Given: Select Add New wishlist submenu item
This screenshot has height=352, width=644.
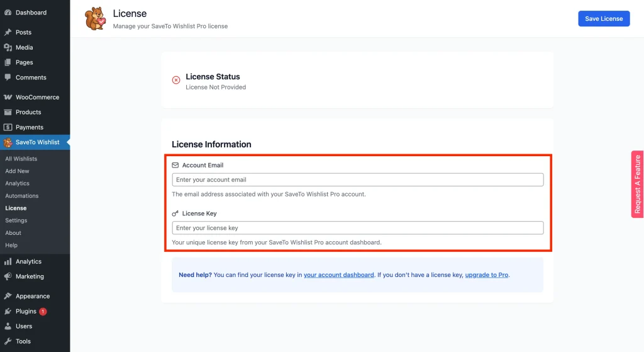Looking at the screenshot, I should coord(17,171).
